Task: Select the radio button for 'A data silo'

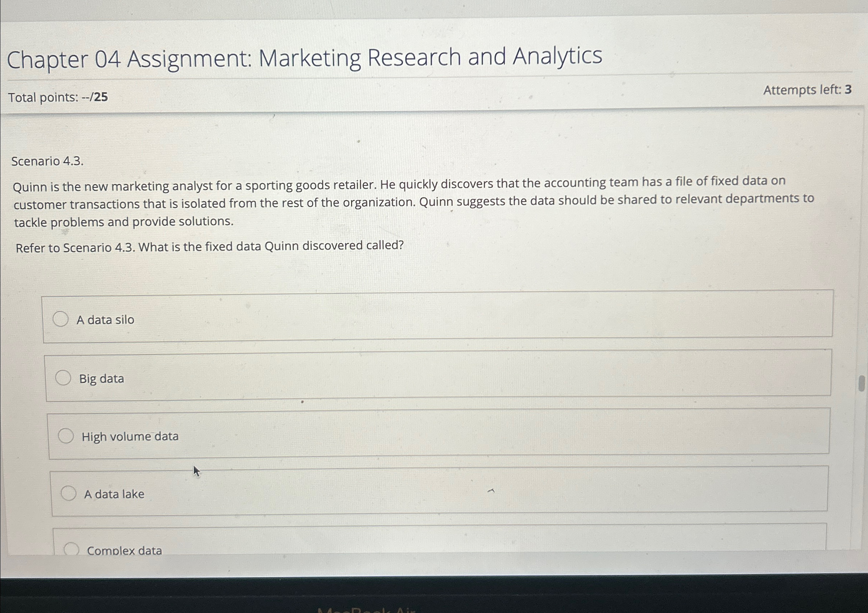Action: click(x=62, y=319)
